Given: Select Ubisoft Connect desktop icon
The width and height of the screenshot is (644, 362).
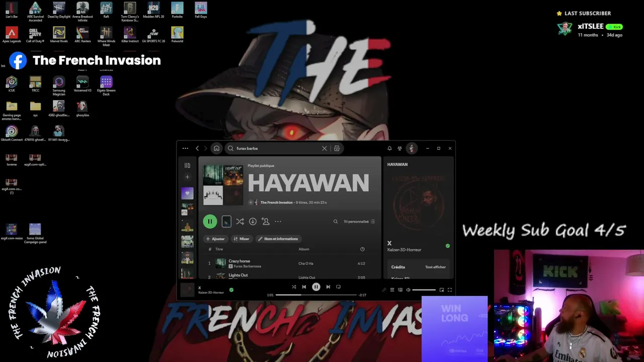Looking at the screenshot, I should (x=12, y=133).
